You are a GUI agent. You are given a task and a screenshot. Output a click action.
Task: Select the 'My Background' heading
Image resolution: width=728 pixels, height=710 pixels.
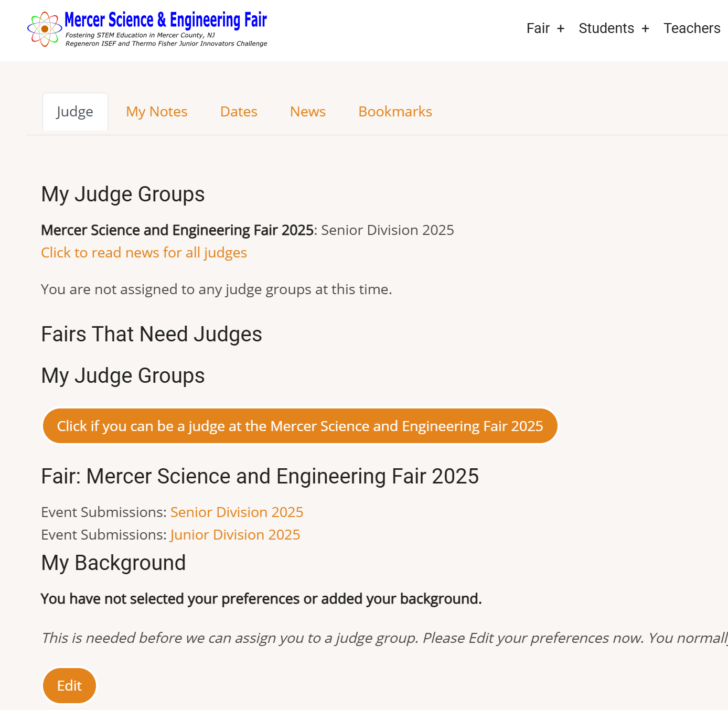(113, 563)
